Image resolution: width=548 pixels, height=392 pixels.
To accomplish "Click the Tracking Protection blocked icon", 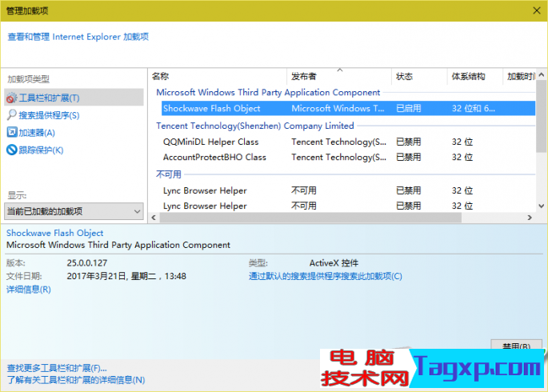I will [11, 150].
